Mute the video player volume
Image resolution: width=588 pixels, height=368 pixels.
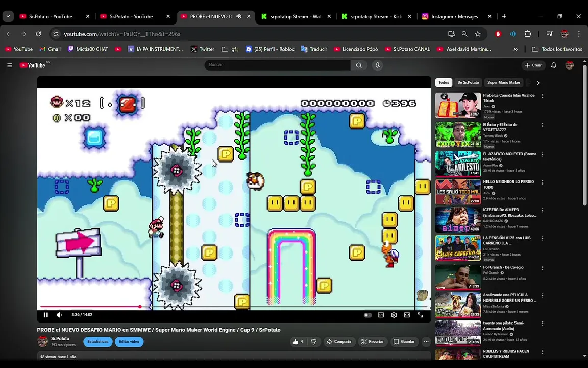tap(59, 315)
